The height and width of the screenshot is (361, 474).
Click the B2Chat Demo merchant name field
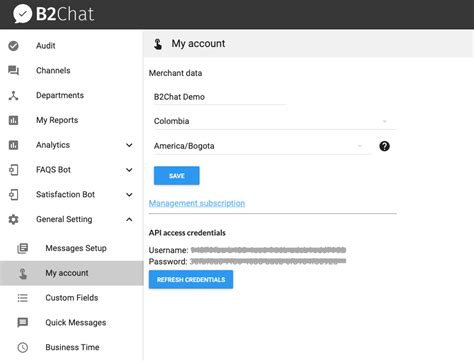click(220, 97)
